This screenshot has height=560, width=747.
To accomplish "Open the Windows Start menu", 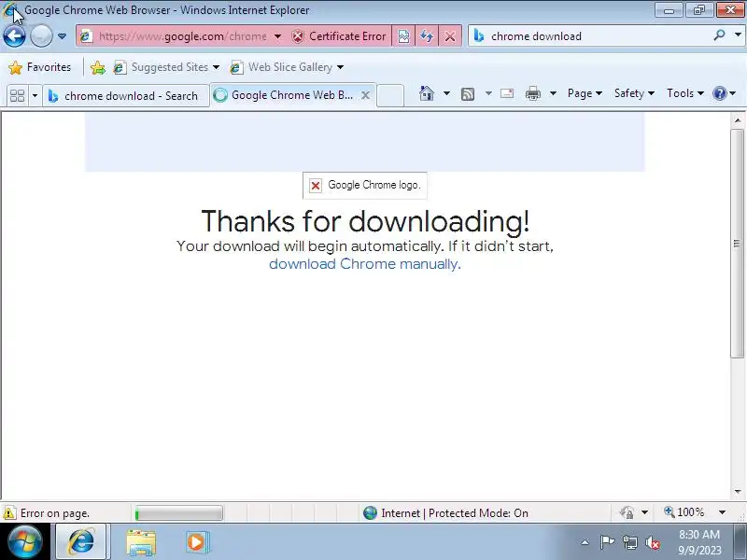I will click(x=25, y=542).
